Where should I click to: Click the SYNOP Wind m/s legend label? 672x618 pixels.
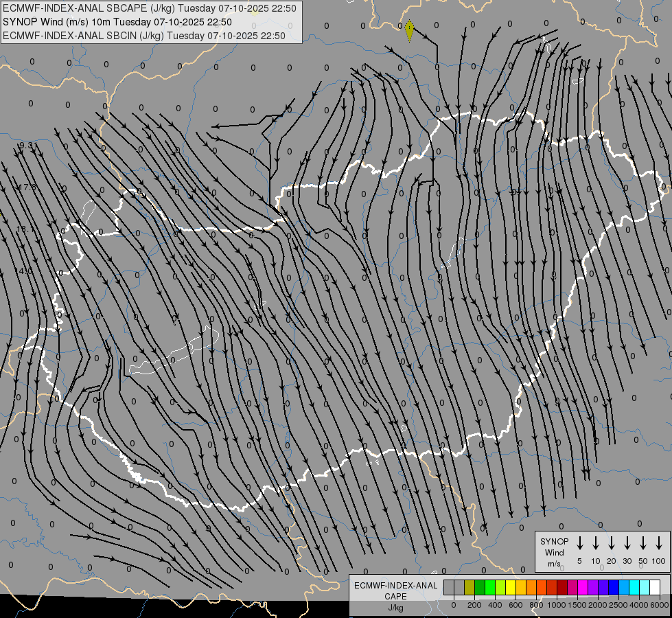pos(554,552)
